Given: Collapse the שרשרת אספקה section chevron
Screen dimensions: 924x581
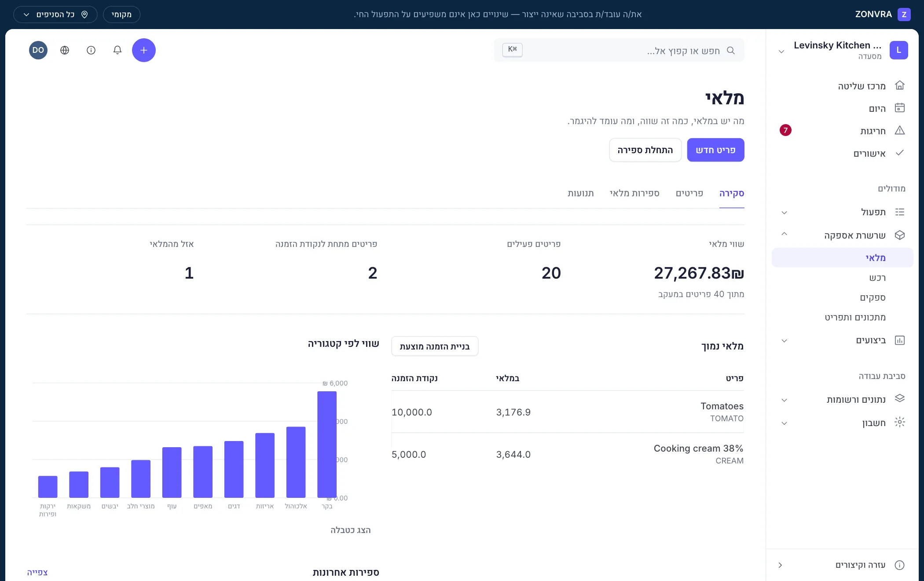Looking at the screenshot, I should click(x=784, y=234).
